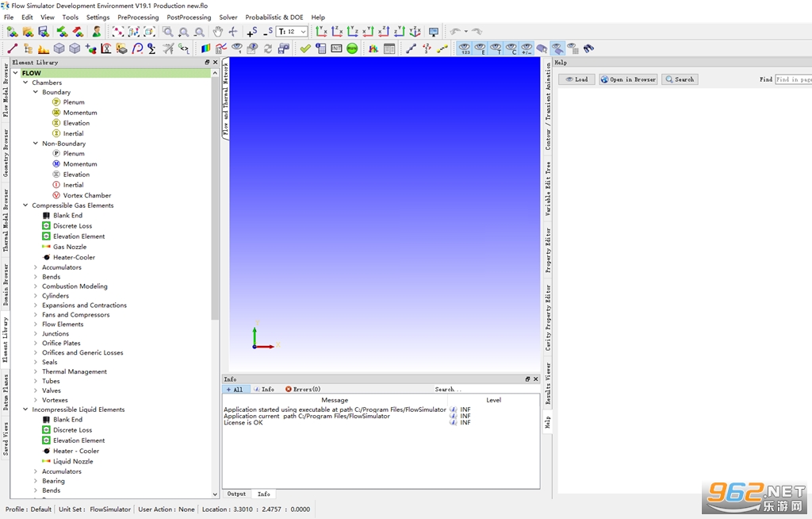Click the open model folder icon
The image size is (812, 519).
(x=28, y=32)
